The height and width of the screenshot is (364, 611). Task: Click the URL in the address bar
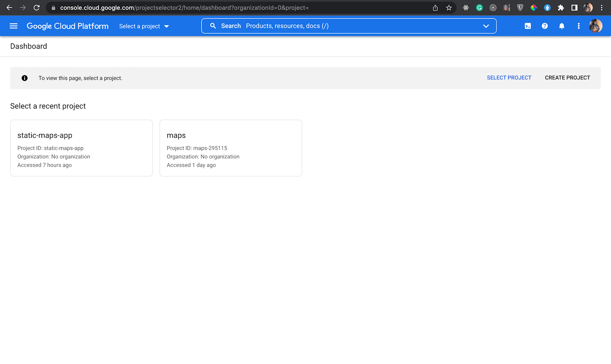184,8
